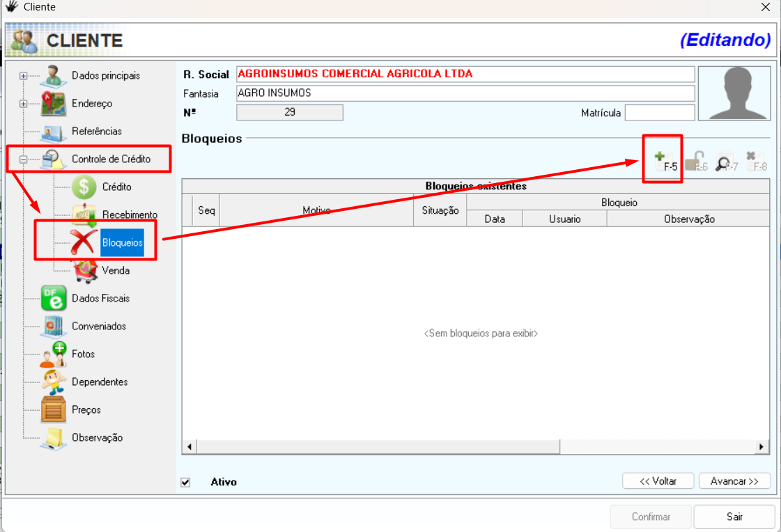Screen dimensions: 781x532
Task: Click the Sair button
Action: tap(734, 517)
